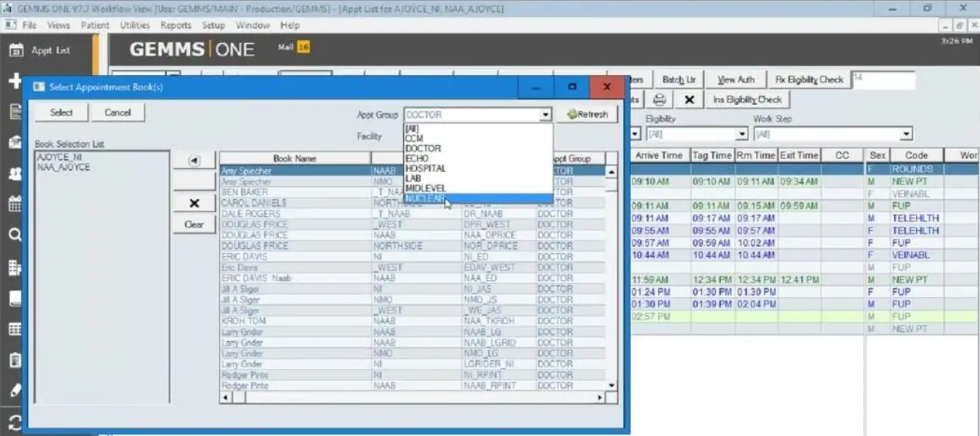
Task: Select the ERIC DAVIS Naab book row
Action: coord(412,278)
